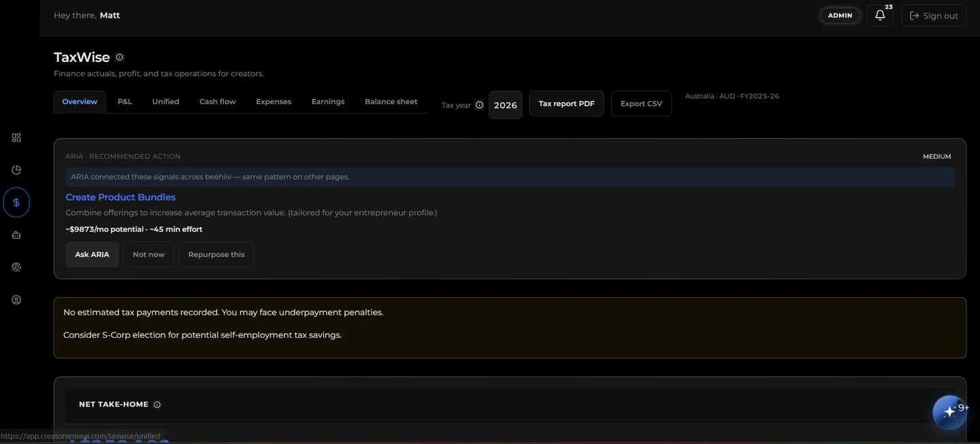Click the MEDIUM priority label
This screenshot has height=444, width=980.
pos(937,156)
